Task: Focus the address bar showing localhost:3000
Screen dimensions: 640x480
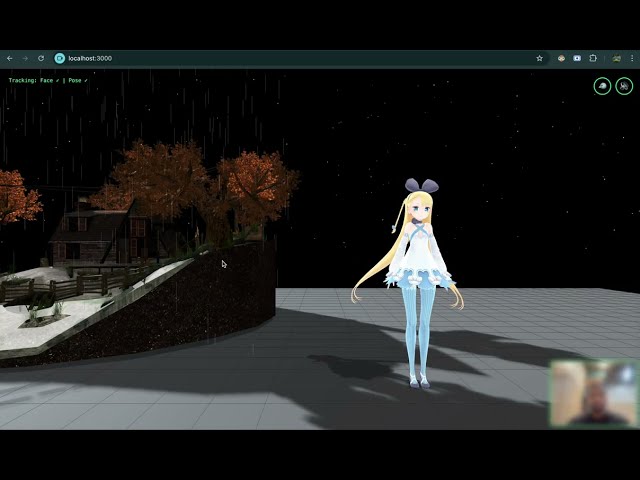Action: tap(300, 58)
